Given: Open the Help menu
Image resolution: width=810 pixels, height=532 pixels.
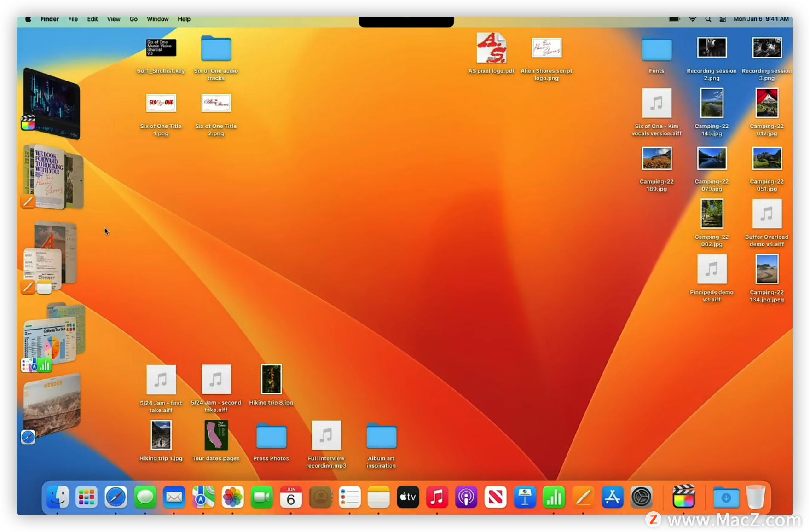Looking at the screenshot, I should click(x=184, y=19).
